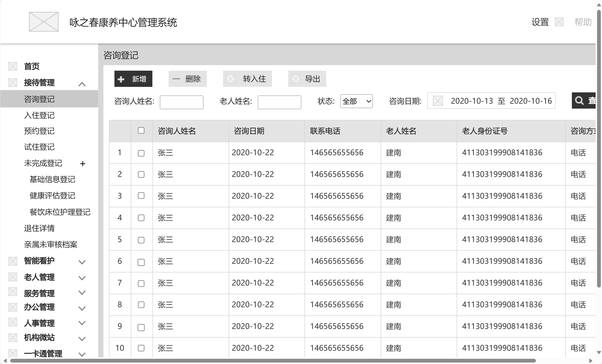Open 亲属未审核档案 in the sidebar
This screenshot has width=602, height=364.
pos(51,244)
